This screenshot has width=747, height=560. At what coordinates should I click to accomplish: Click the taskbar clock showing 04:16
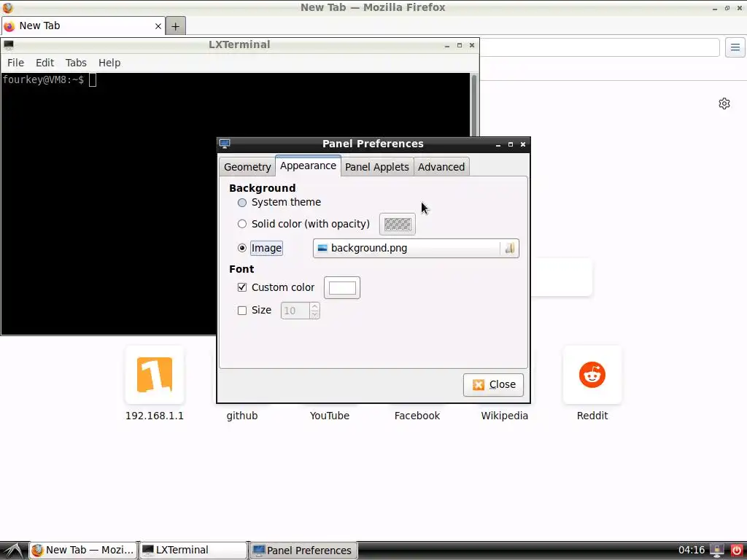coord(692,551)
